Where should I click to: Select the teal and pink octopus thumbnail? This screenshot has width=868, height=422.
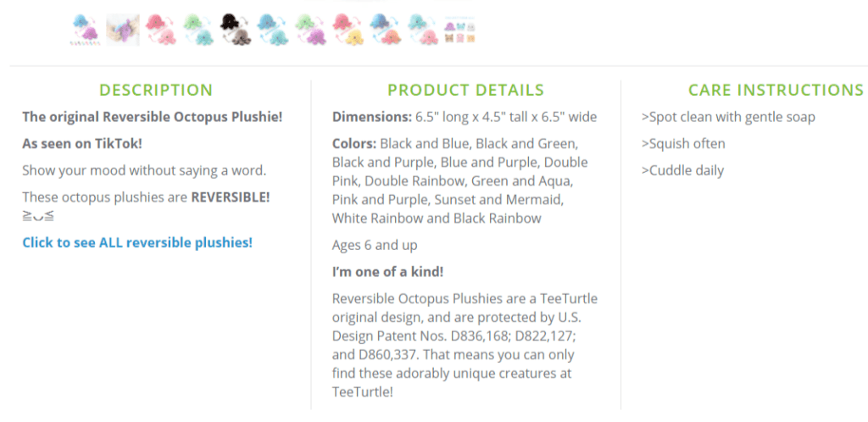pos(421,30)
